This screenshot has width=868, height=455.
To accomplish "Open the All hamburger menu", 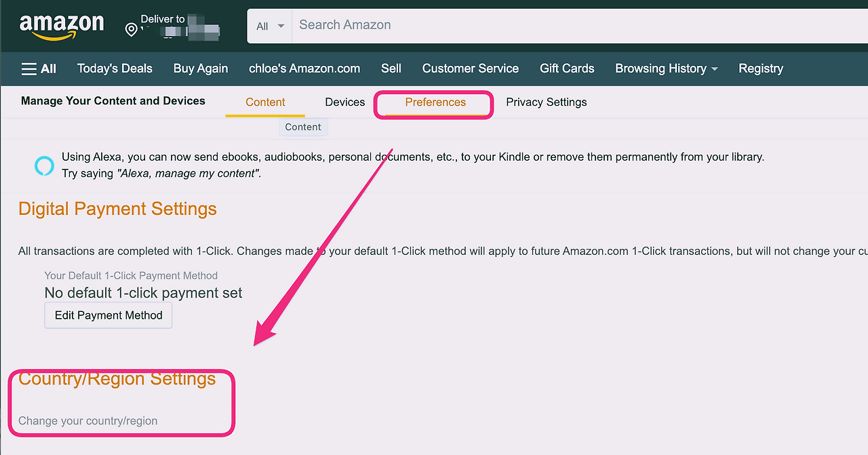I will tap(39, 68).
